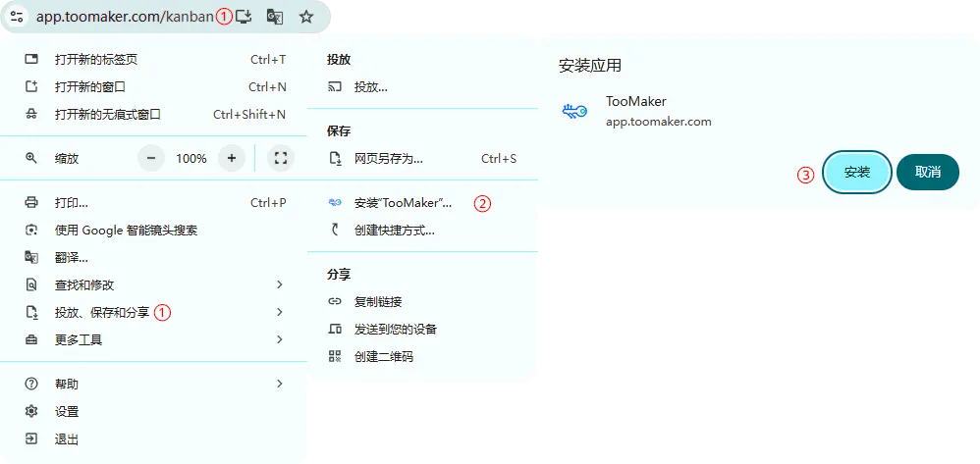
Task: Click the devices icon beside 发送到您的设备
Action: 335,329
